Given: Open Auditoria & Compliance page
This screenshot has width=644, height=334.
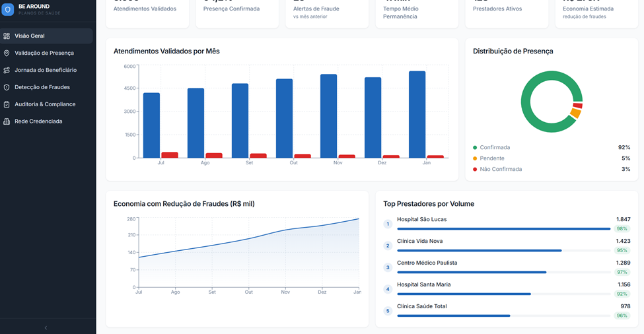Looking at the screenshot, I should click(46, 104).
